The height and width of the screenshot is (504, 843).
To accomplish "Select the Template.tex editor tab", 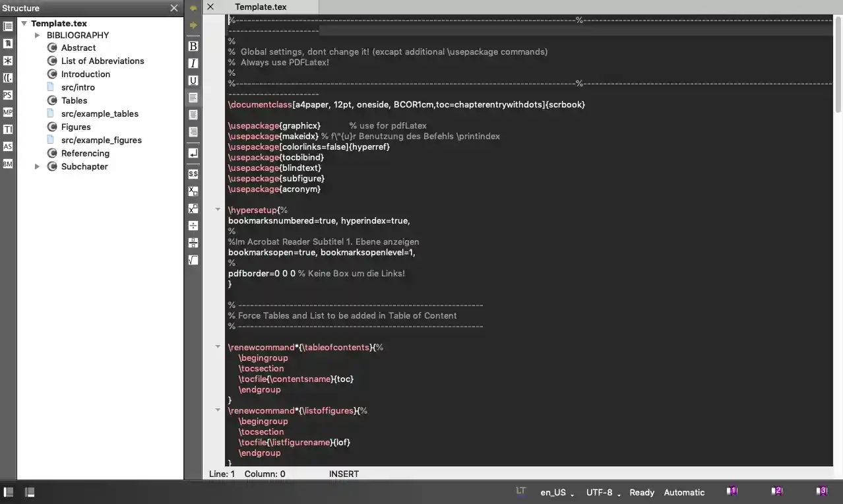I will [x=261, y=7].
